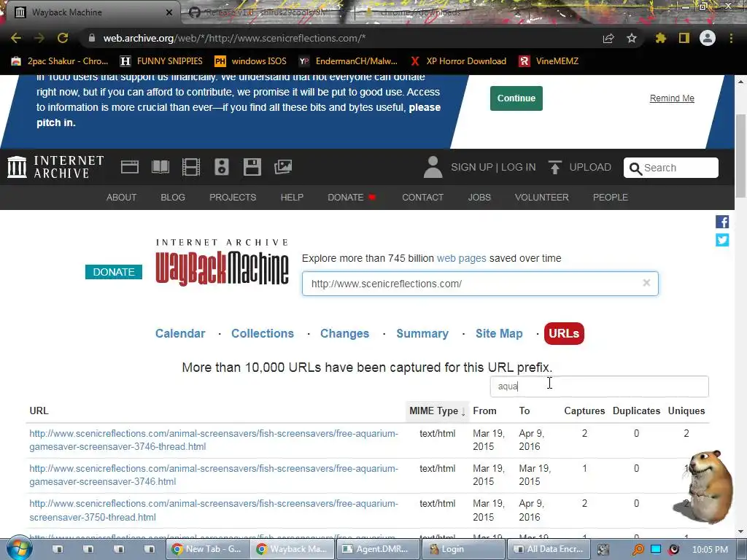This screenshot has height=560, width=747.
Task: Click the Internet Archive logo
Action: 55,167
